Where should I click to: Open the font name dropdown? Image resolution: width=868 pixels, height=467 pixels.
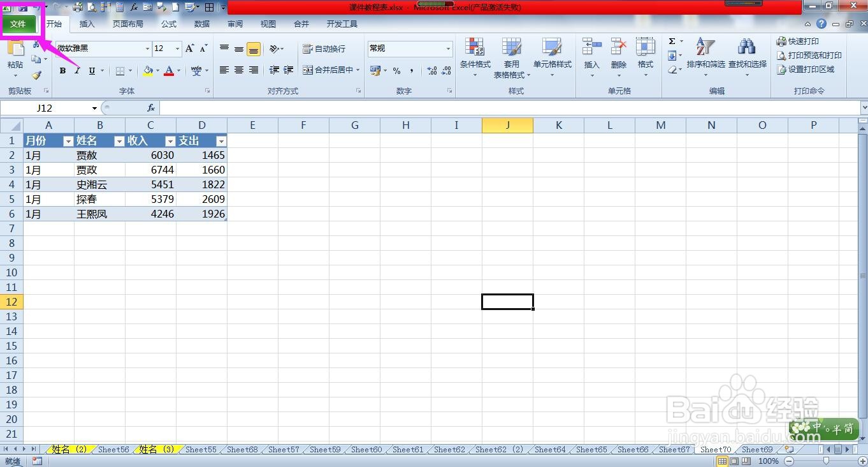[147, 48]
